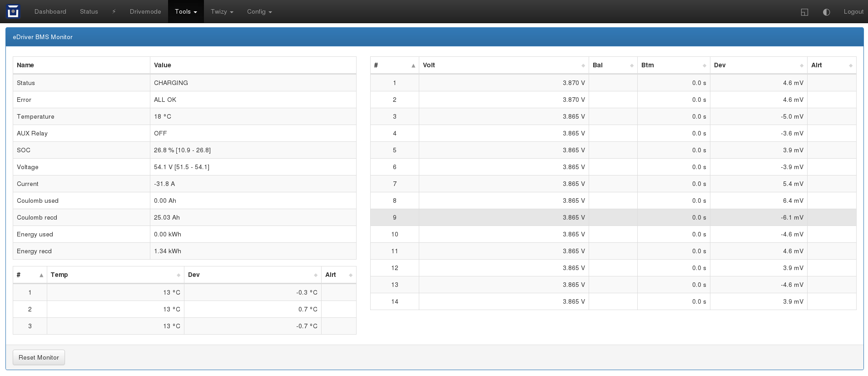Sort cell table by Btm column

tap(673, 65)
